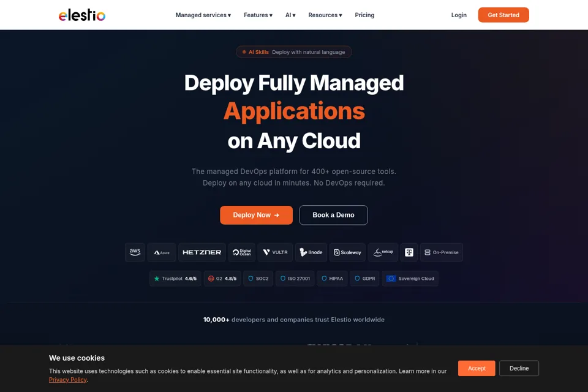
Task: Open the G2 4.8/5 rating badge
Action: [222, 279]
